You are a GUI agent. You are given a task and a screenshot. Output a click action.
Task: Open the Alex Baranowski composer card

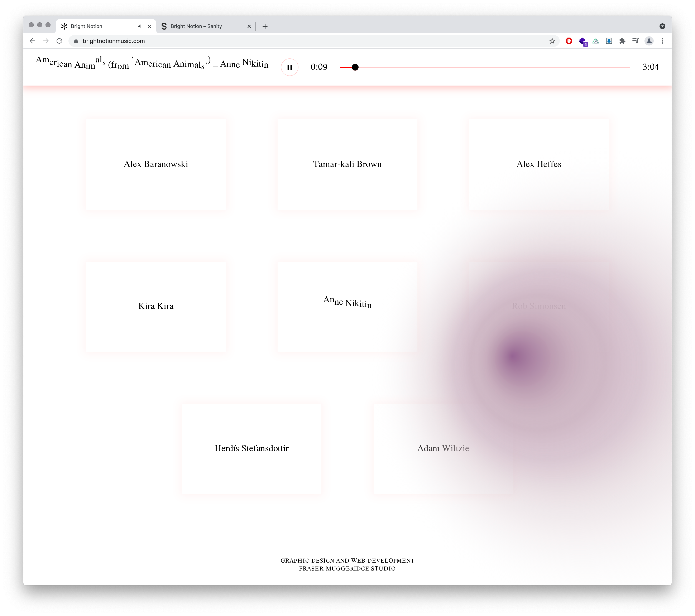coord(156,164)
